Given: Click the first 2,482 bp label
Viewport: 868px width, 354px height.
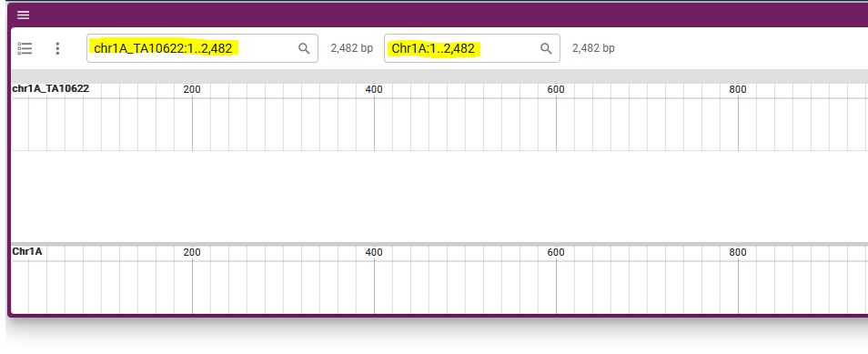Looking at the screenshot, I should [352, 48].
